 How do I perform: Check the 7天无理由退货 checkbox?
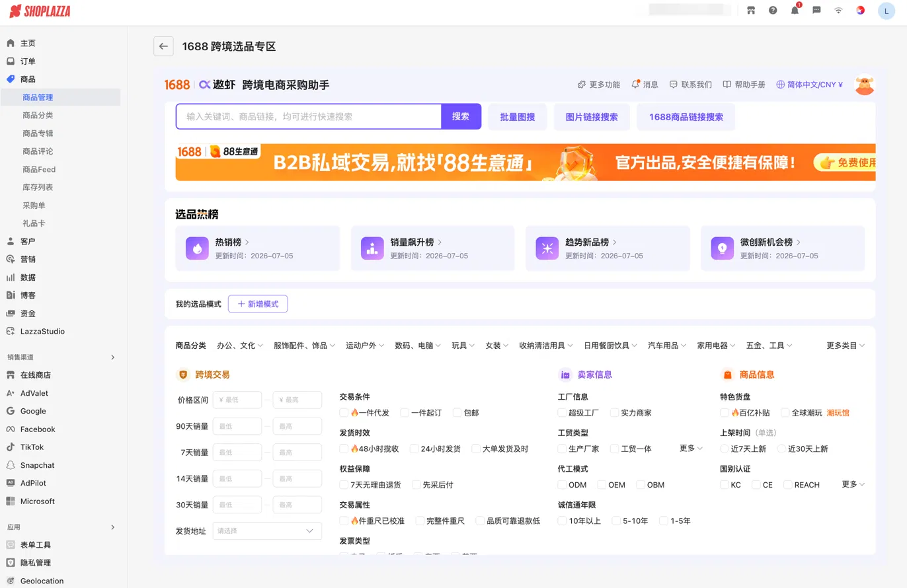click(x=344, y=484)
